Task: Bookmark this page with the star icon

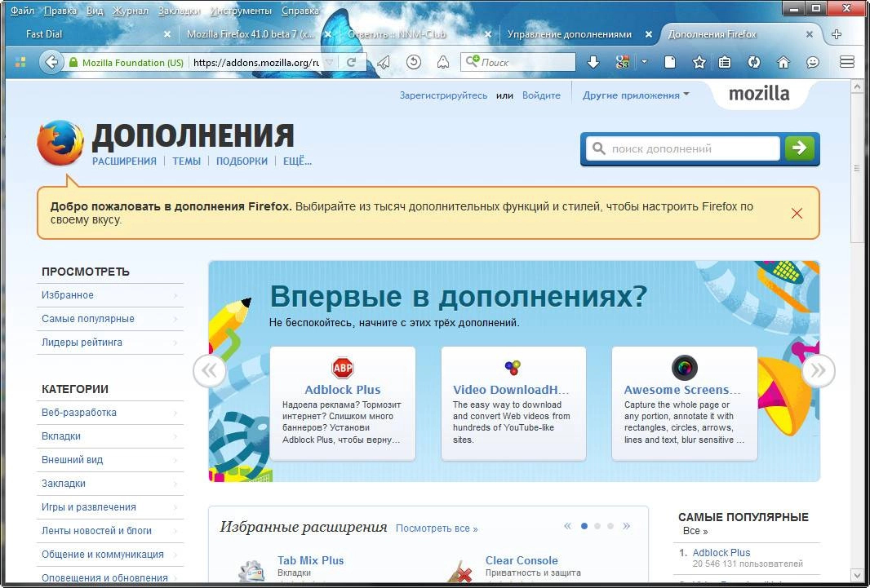Action: tap(699, 62)
